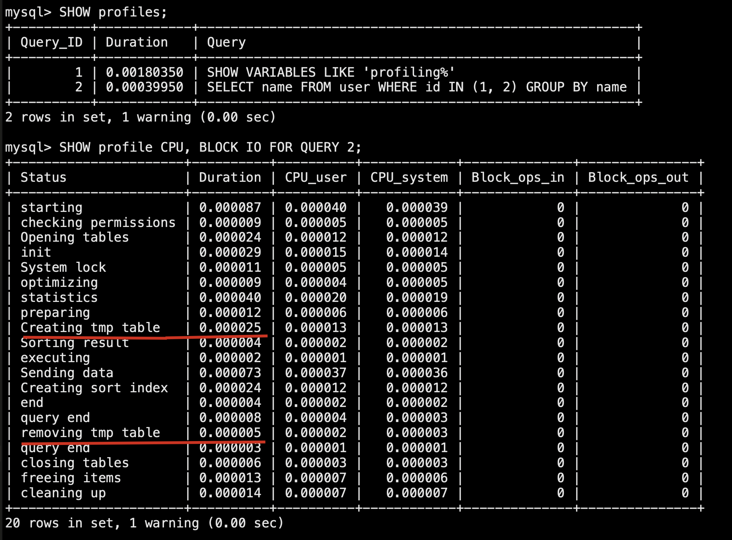Image resolution: width=732 pixels, height=540 pixels.
Task: Select duration value 0.00039950
Action: click(x=145, y=87)
